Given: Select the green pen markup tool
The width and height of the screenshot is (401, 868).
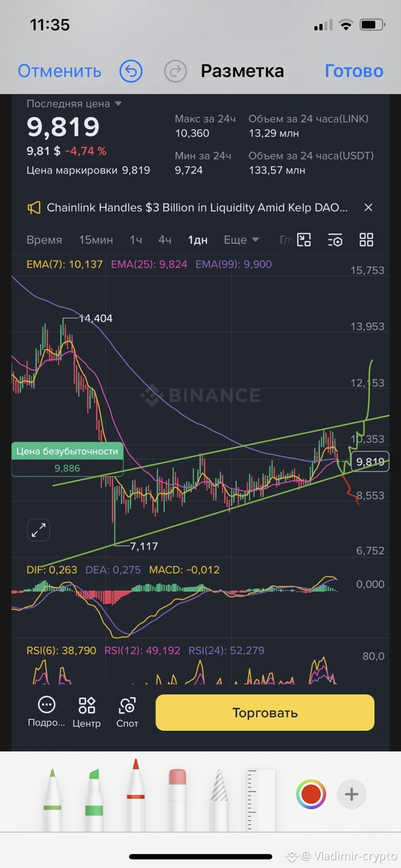Looking at the screenshot, I should [x=52, y=800].
